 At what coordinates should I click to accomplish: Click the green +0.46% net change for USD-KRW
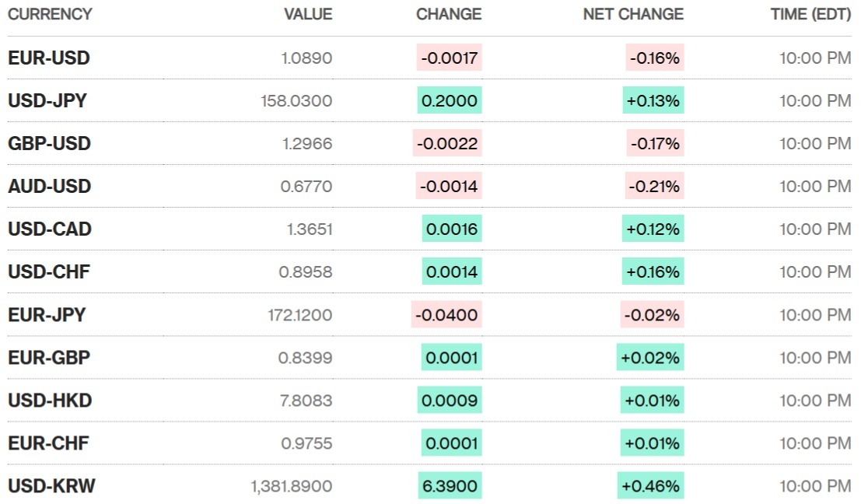point(651,486)
